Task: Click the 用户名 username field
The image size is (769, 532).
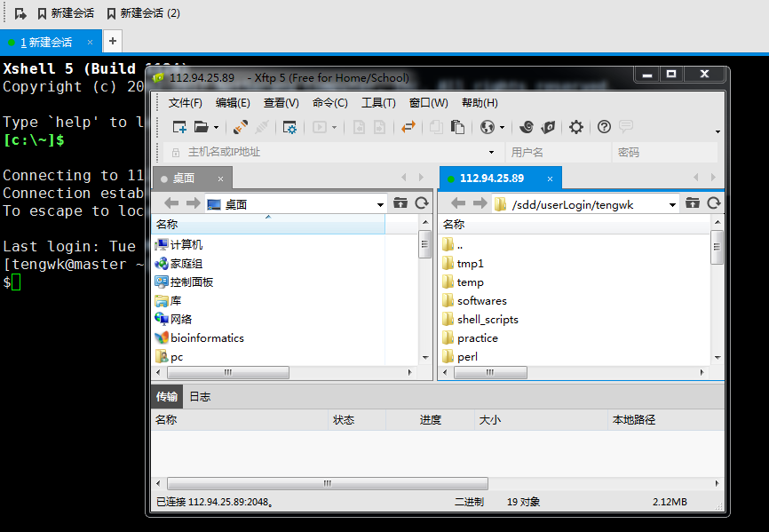Action: (x=559, y=153)
